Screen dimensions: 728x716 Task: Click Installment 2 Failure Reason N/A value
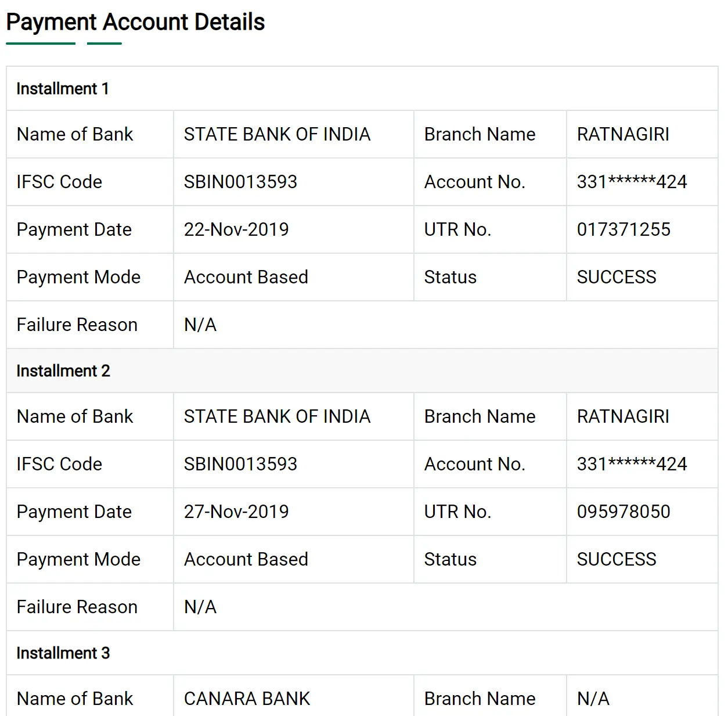click(x=200, y=607)
